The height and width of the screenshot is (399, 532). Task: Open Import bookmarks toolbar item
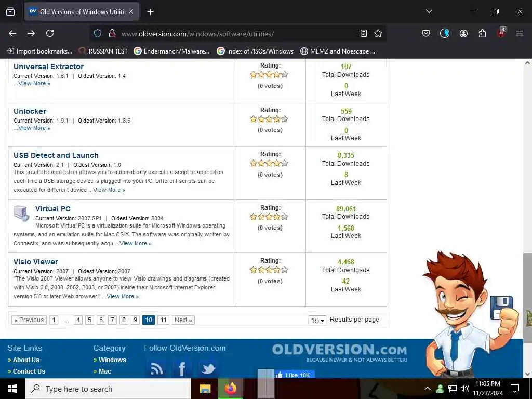coord(39,51)
